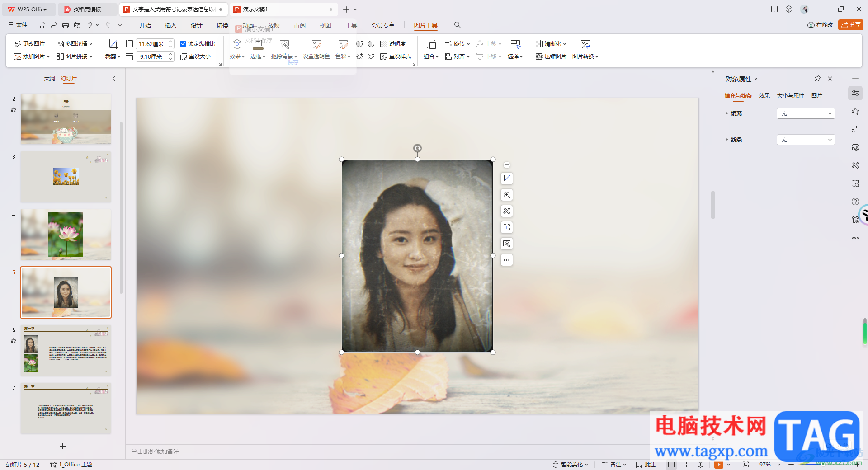Toggle Lock Aspect Ratio (锁定纵横比) checkbox

183,44
